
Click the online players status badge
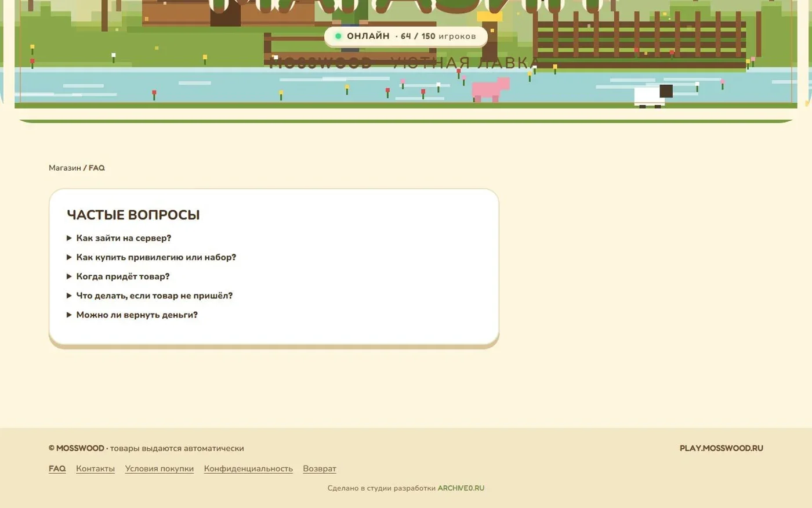406,36
